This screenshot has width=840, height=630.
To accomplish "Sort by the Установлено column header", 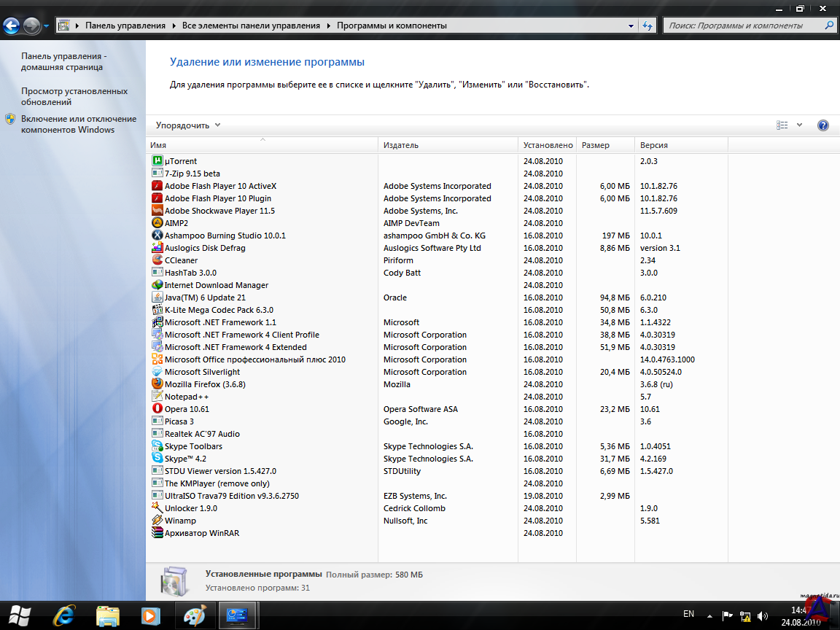I will click(548, 145).
